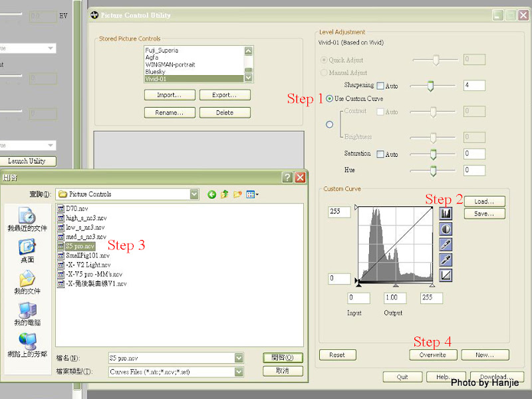Expand the Picture Controls folder dropdown

tap(194, 194)
